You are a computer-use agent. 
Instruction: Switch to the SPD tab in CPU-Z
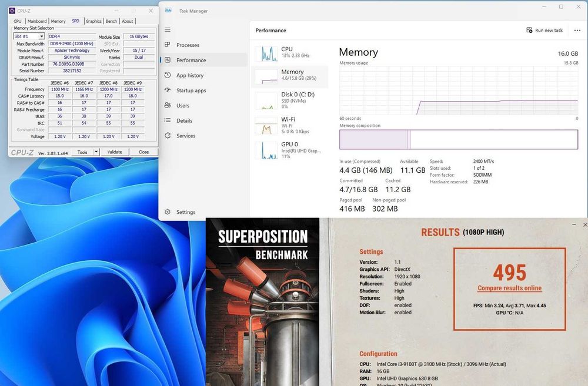pos(75,21)
